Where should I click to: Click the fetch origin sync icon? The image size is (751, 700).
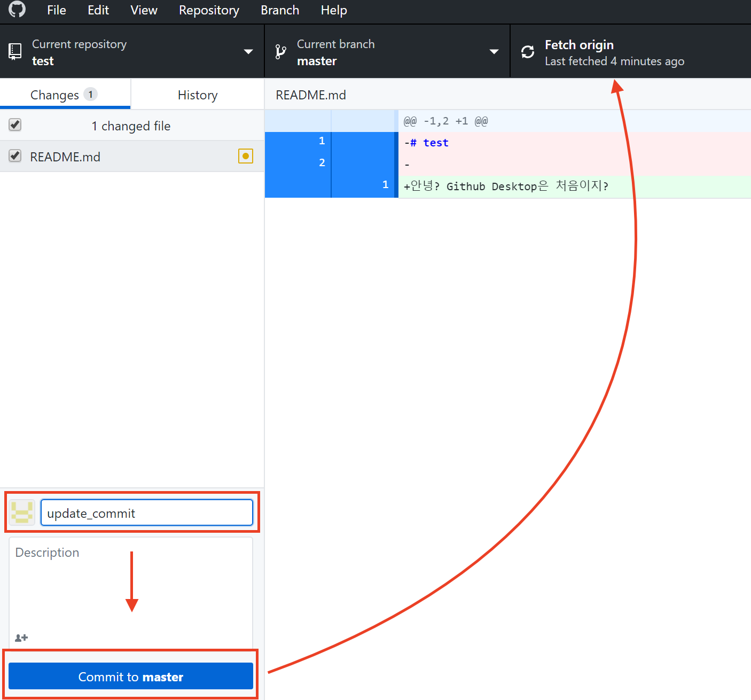click(528, 52)
